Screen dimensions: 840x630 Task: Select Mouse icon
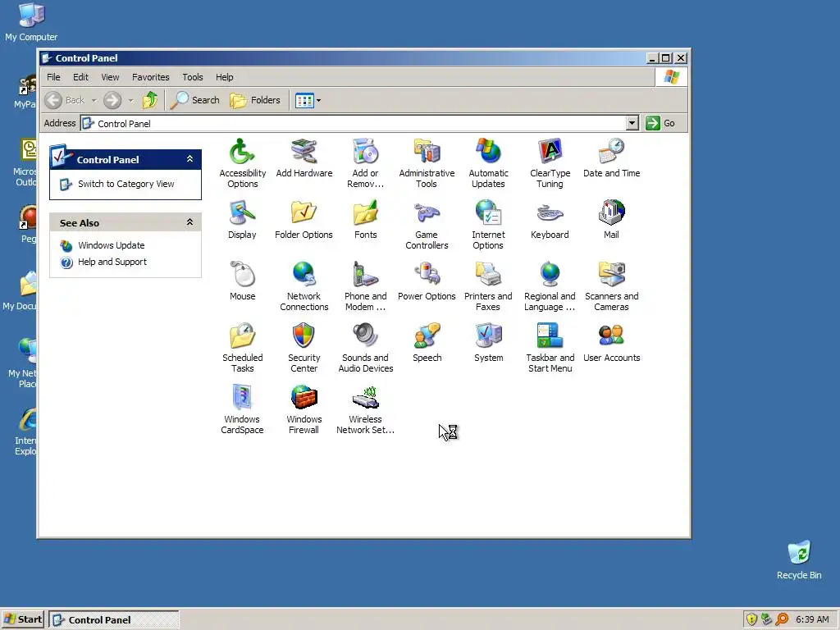[x=242, y=275]
